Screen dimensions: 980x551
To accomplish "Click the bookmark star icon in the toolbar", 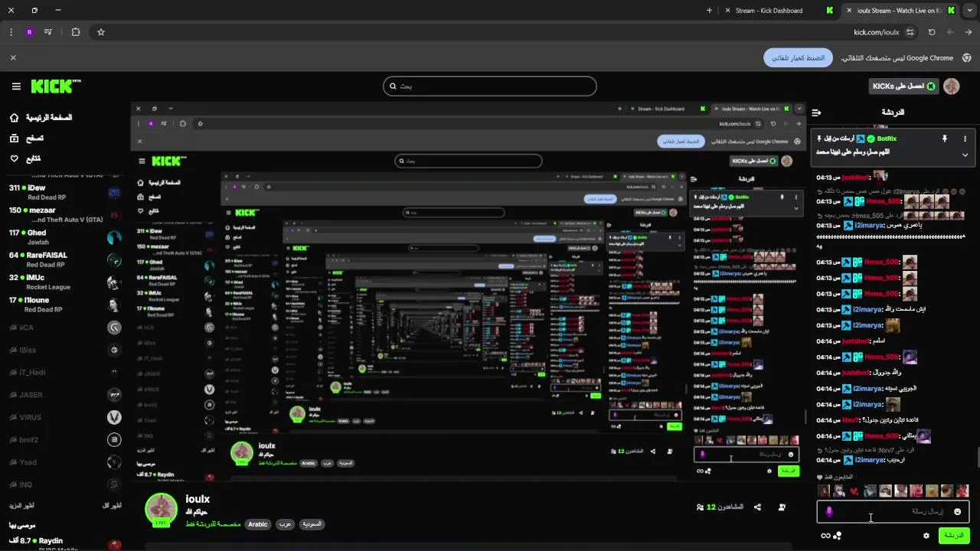I will point(100,32).
